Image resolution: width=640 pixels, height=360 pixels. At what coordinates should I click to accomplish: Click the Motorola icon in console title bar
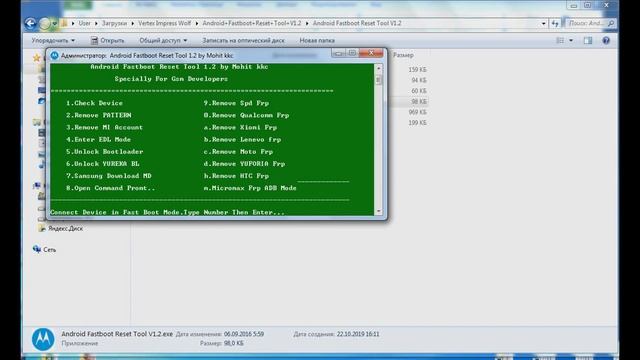pyautogui.click(x=54, y=55)
